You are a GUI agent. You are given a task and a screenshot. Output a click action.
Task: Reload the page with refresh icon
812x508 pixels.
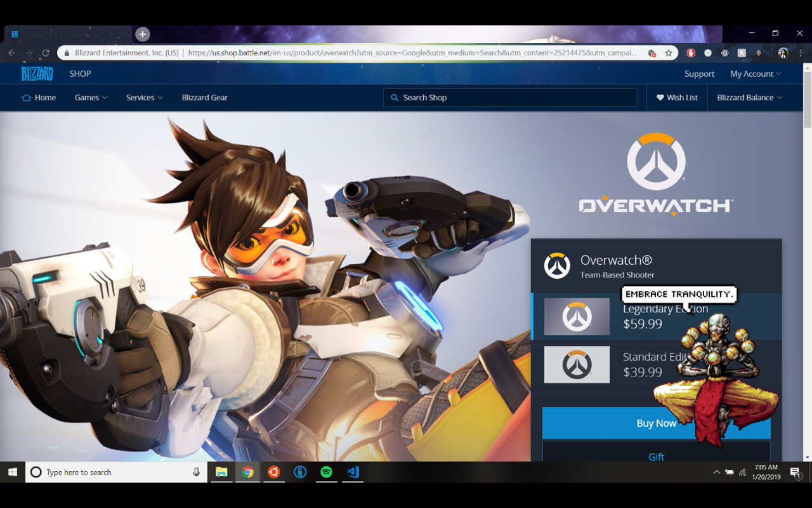46,53
